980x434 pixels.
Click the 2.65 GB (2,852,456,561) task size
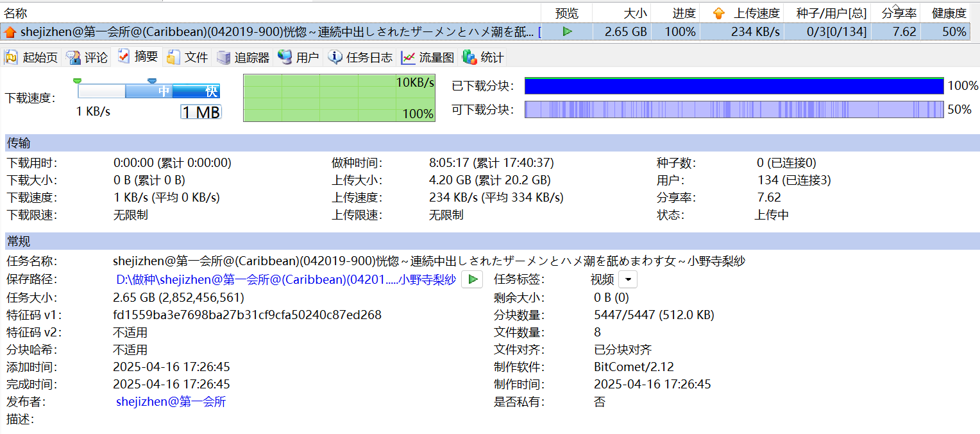178,298
